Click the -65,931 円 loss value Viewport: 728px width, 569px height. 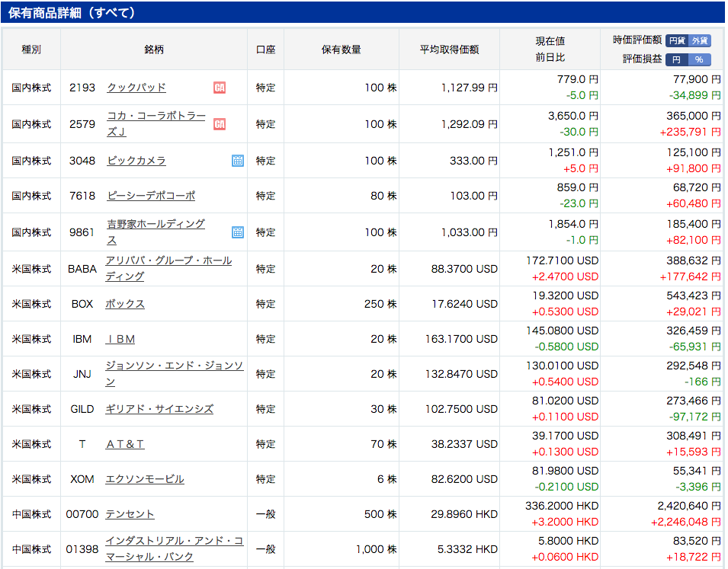click(x=695, y=347)
